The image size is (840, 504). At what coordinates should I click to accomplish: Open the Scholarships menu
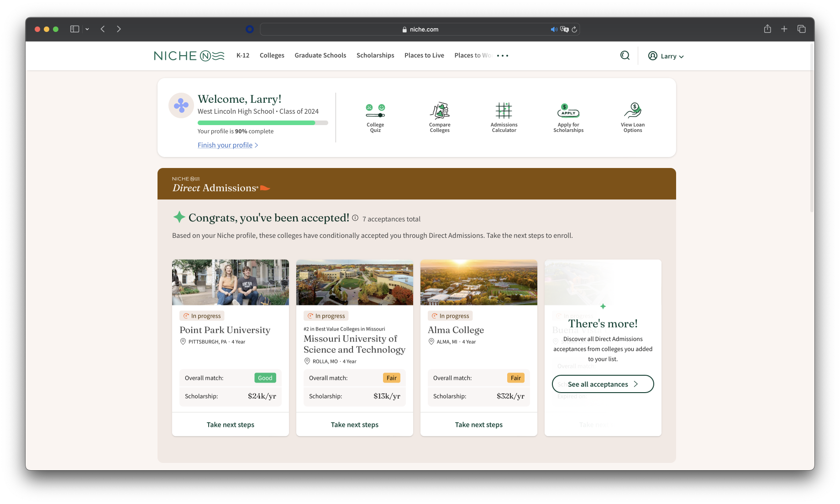[x=375, y=55]
